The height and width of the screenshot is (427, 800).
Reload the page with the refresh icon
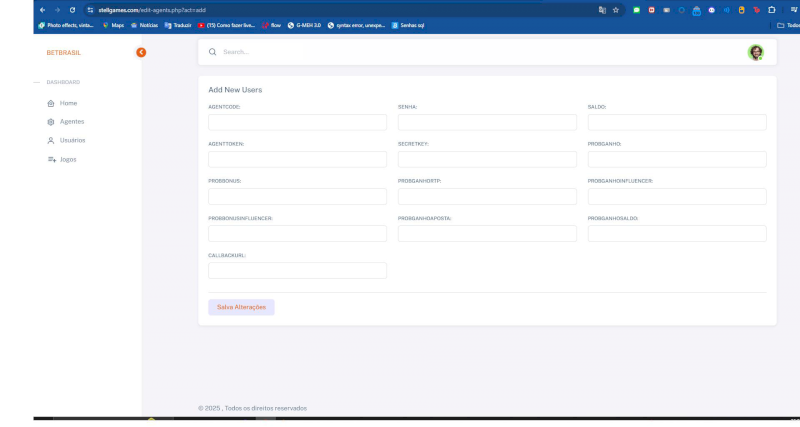pos(72,10)
